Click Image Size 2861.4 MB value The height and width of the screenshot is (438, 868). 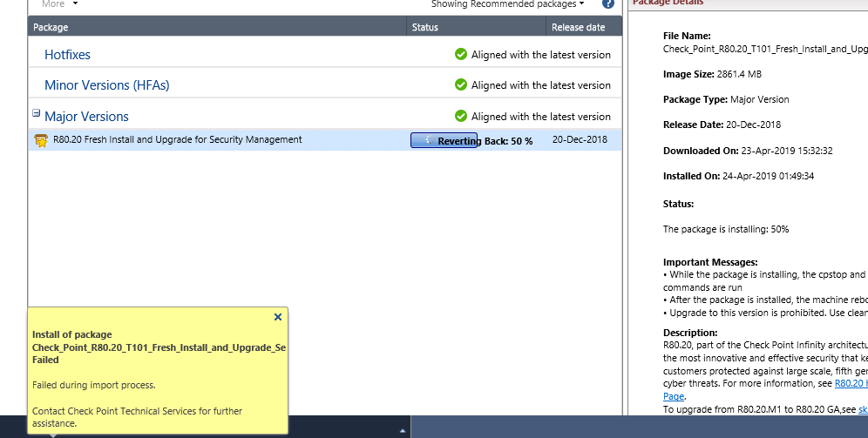pyautogui.click(x=739, y=74)
